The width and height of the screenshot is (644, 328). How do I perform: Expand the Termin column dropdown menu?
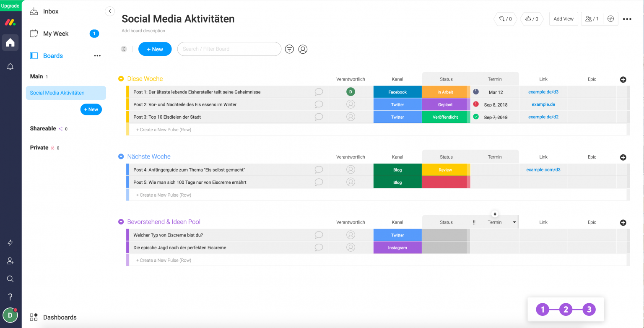pos(514,222)
